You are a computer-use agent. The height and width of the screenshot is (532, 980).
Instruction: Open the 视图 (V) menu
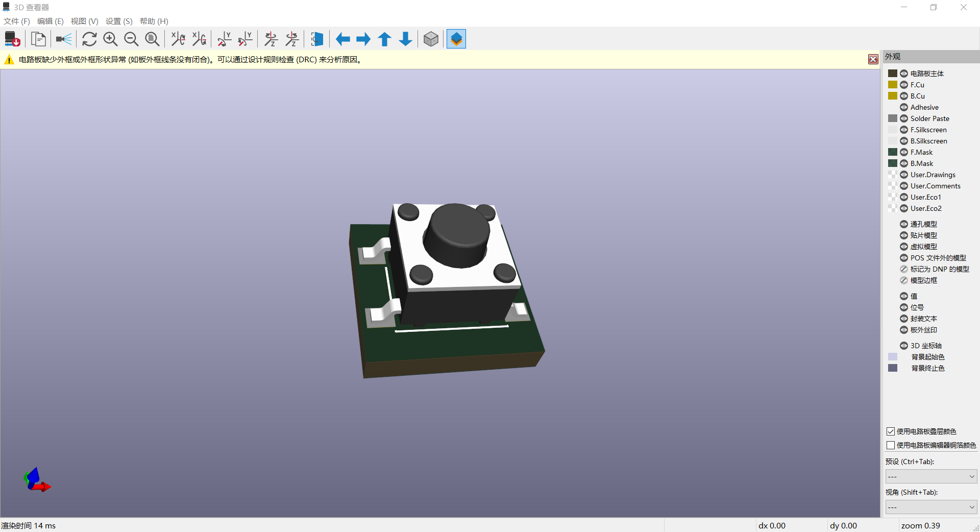(84, 21)
